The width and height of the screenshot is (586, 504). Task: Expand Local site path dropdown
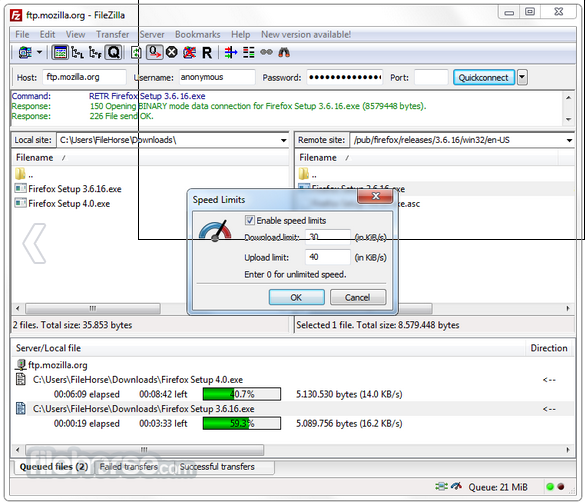coord(284,140)
